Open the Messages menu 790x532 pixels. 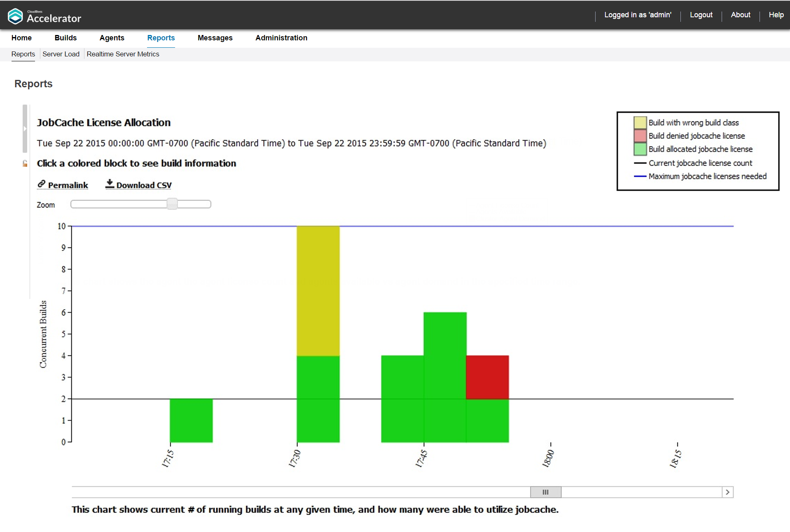[215, 38]
